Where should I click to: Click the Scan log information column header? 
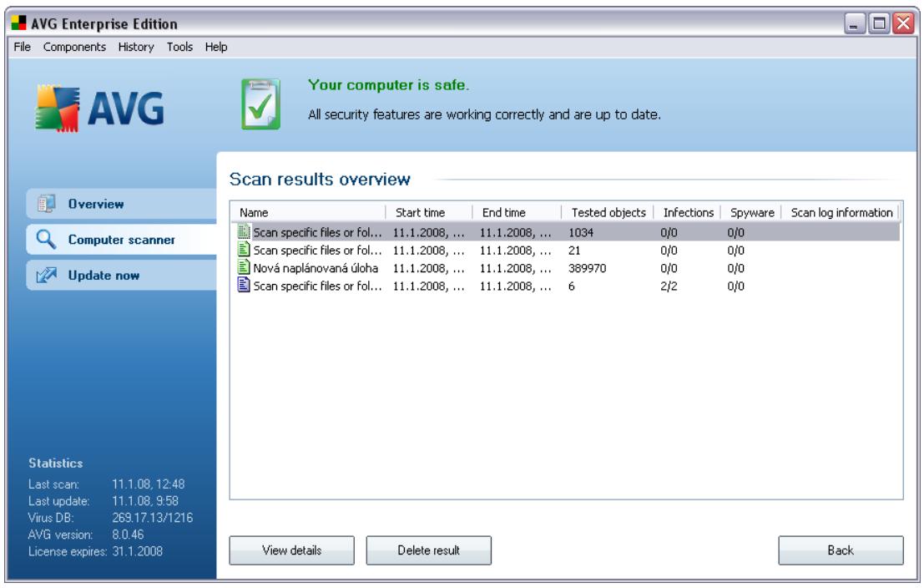click(x=841, y=212)
